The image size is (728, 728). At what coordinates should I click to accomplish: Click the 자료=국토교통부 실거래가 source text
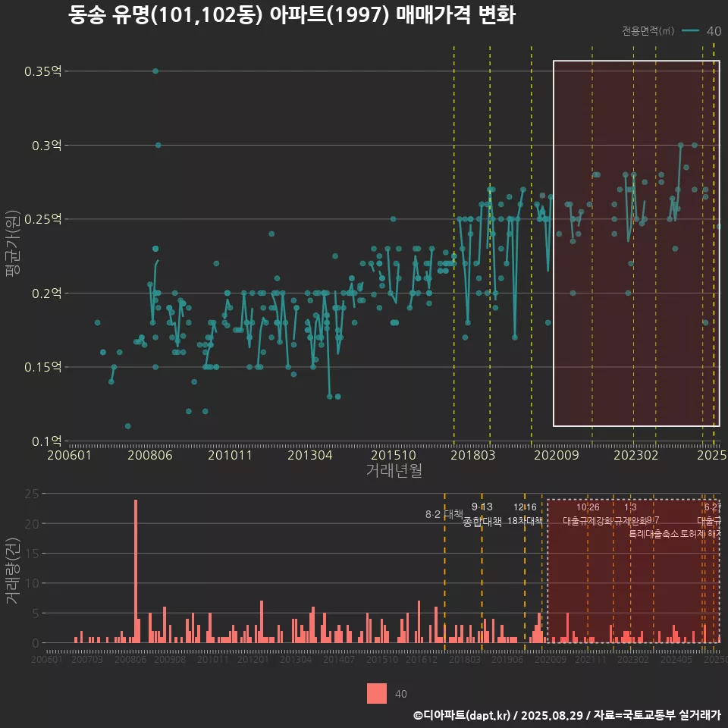pos(657,715)
